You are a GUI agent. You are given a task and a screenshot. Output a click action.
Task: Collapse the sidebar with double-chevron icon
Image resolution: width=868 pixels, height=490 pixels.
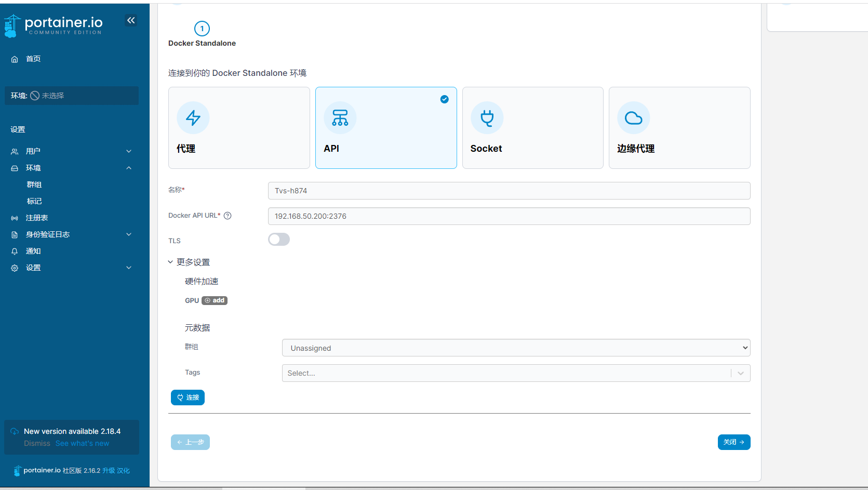pos(131,20)
